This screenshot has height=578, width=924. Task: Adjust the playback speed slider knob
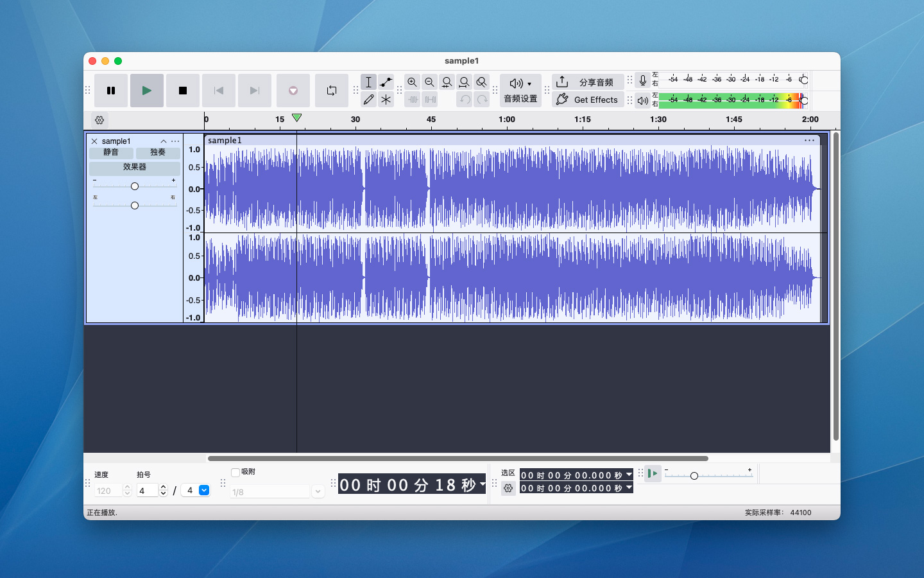[x=694, y=476]
